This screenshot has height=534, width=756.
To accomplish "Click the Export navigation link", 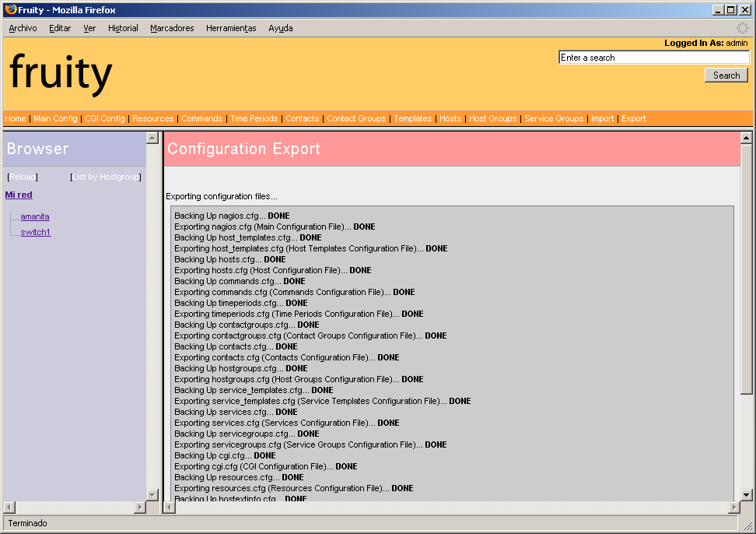I will click(634, 118).
